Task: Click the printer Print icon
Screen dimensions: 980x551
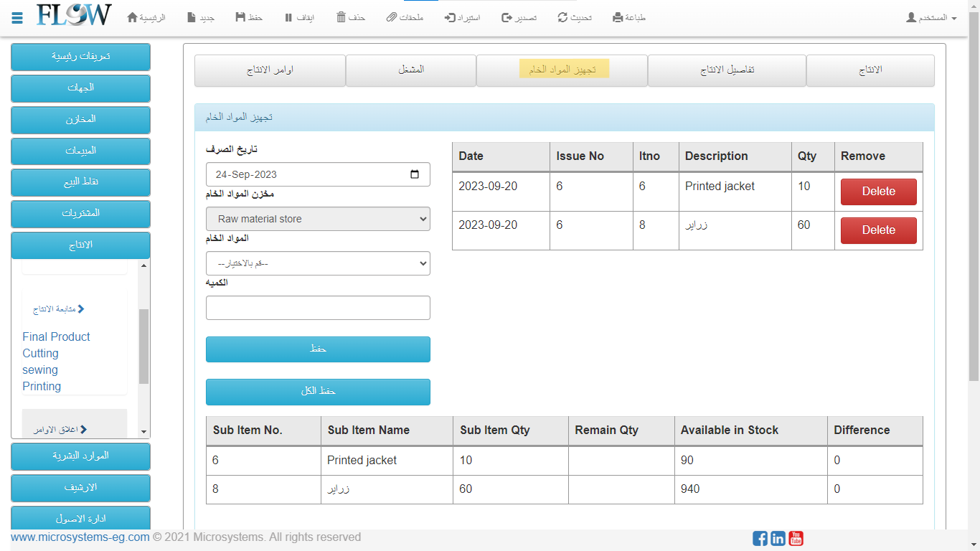Action: tap(618, 17)
